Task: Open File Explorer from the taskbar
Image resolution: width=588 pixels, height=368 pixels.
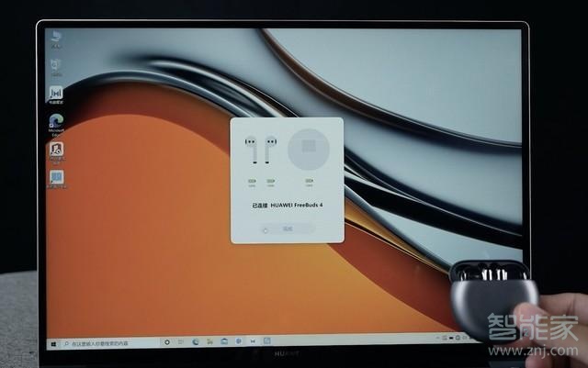Action: pyautogui.click(x=209, y=342)
